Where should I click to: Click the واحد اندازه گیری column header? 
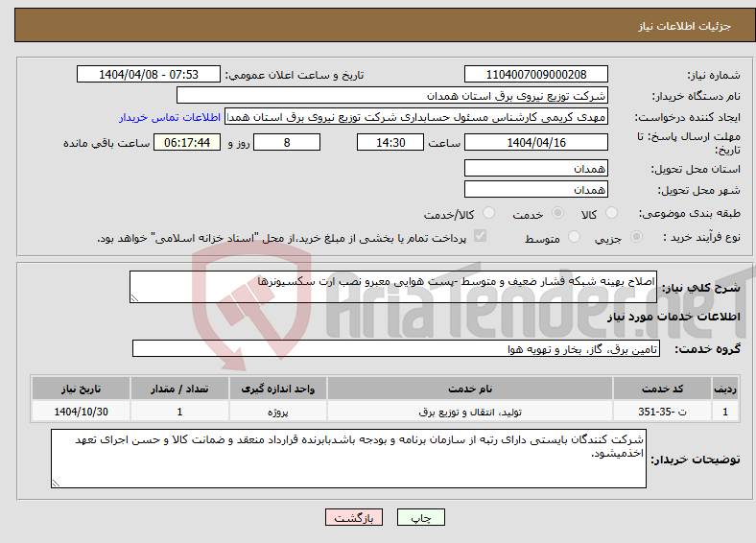(x=278, y=389)
